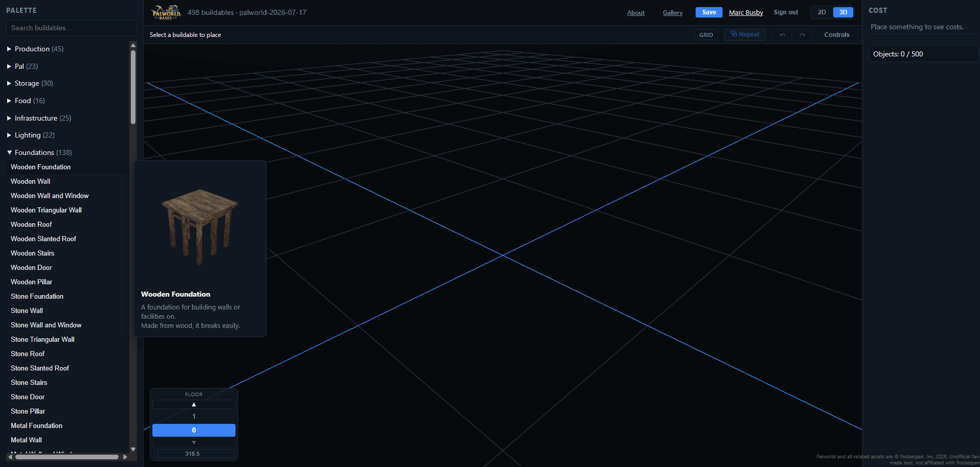Click the palette vertical scrollbar thumb
The height and width of the screenshot is (467, 980).
[x=133, y=87]
